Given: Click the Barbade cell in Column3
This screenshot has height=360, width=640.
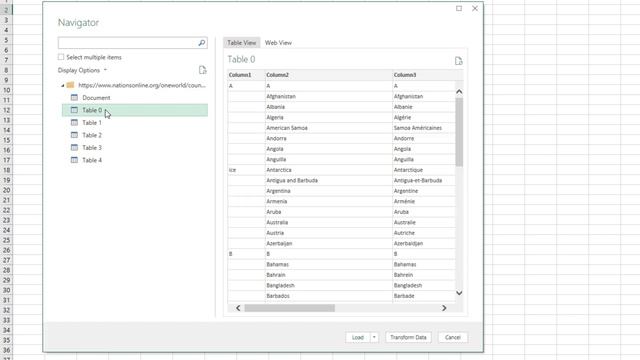Looking at the screenshot, I should click(x=424, y=296).
